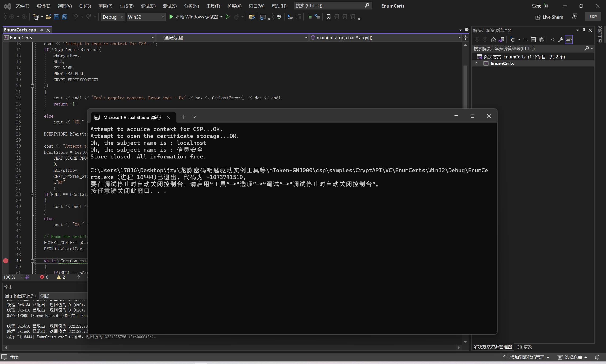Expand the EnumCerts project node

[x=477, y=63]
